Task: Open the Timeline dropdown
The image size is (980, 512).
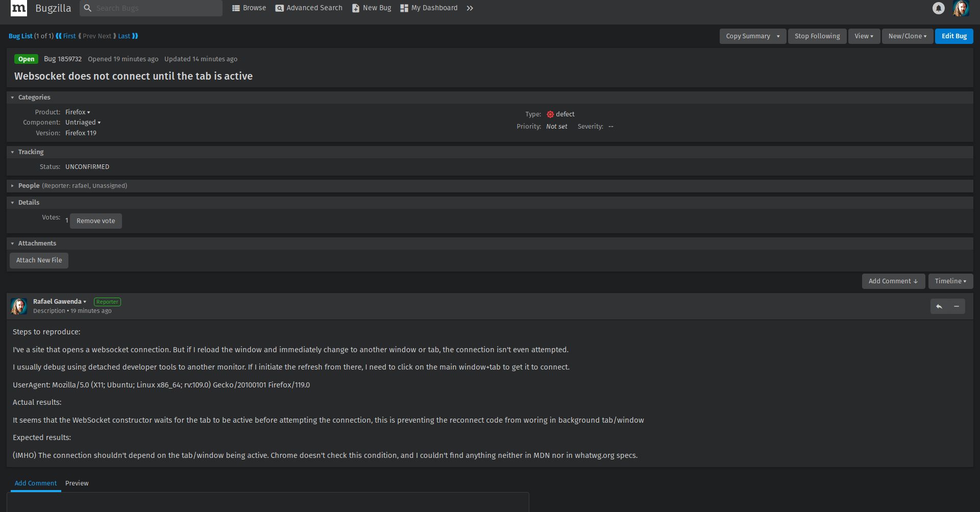Action: pyautogui.click(x=950, y=281)
